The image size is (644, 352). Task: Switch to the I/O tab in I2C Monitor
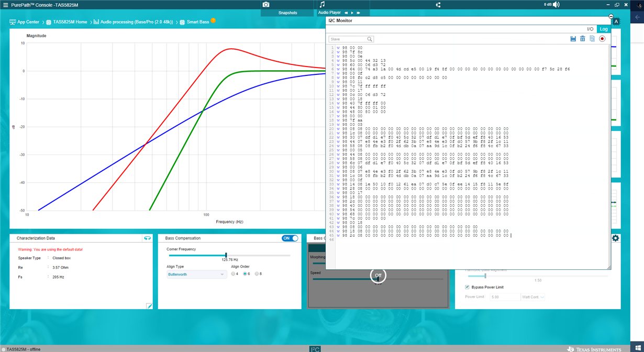[590, 29]
